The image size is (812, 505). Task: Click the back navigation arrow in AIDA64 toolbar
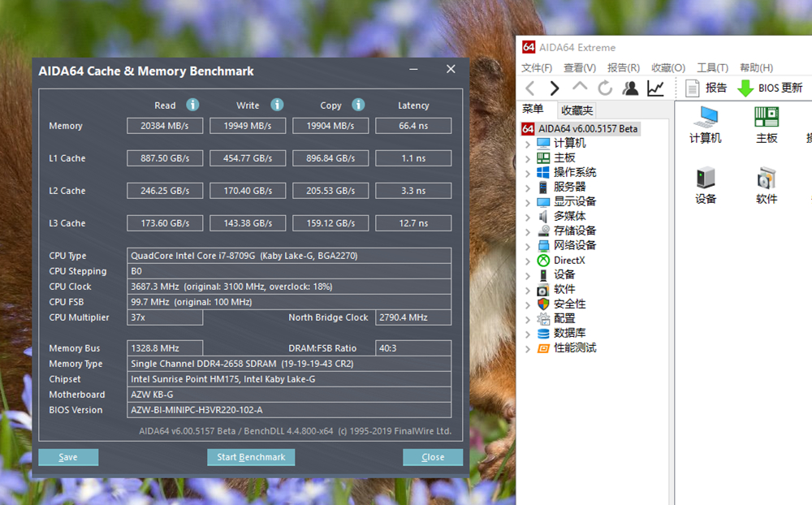pyautogui.click(x=530, y=88)
